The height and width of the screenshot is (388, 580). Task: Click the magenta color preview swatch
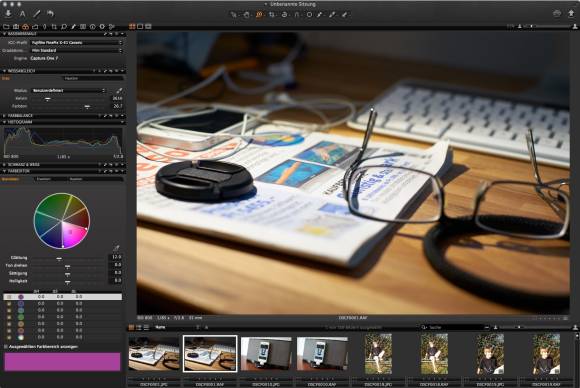(x=62, y=361)
